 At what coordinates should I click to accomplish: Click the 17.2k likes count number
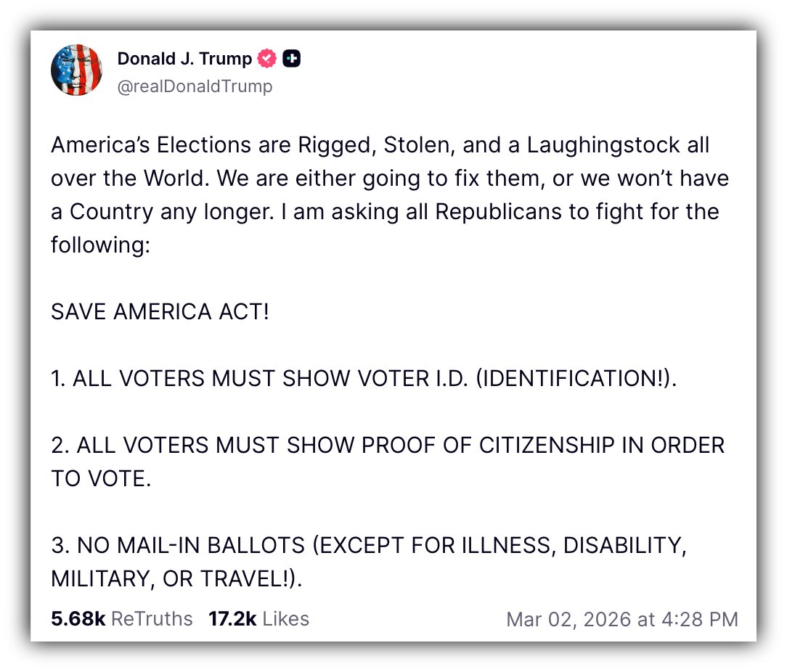point(232,619)
